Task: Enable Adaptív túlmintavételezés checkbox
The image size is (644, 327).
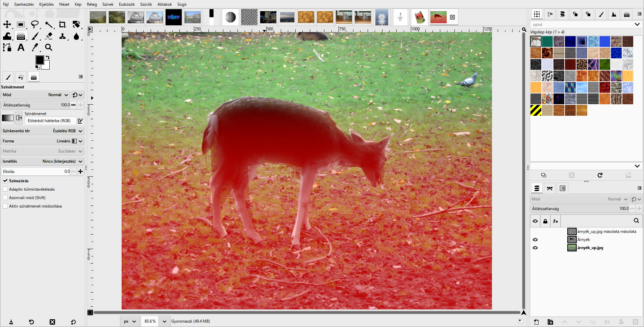Action: click(x=5, y=189)
